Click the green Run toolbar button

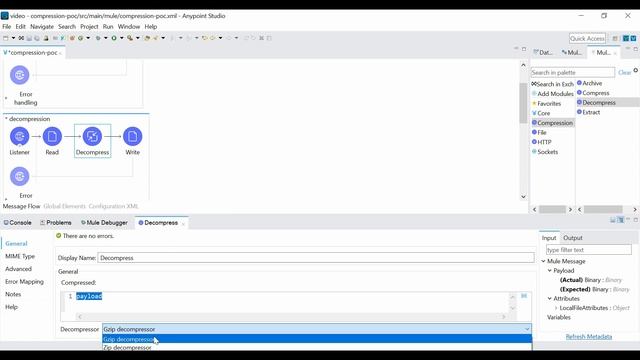[114, 38]
